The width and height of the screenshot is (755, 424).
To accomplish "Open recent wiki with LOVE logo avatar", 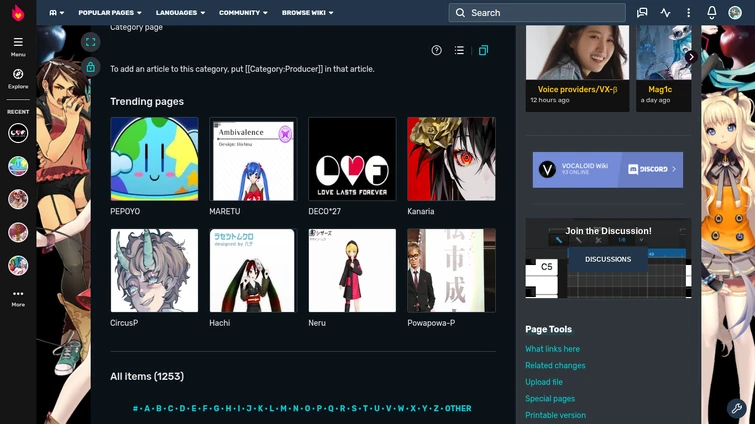I will [18, 133].
